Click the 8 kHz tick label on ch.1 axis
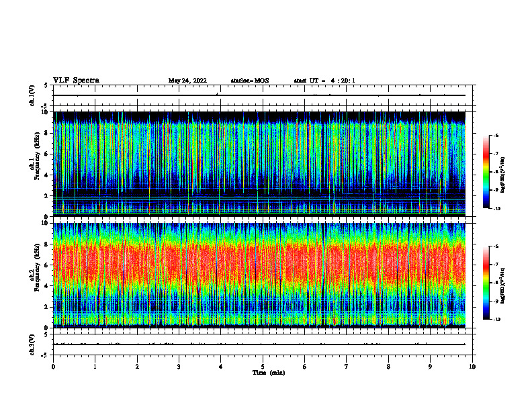The height and width of the screenshot is (411, 532). pyautogui.click(x=47, y=133)
